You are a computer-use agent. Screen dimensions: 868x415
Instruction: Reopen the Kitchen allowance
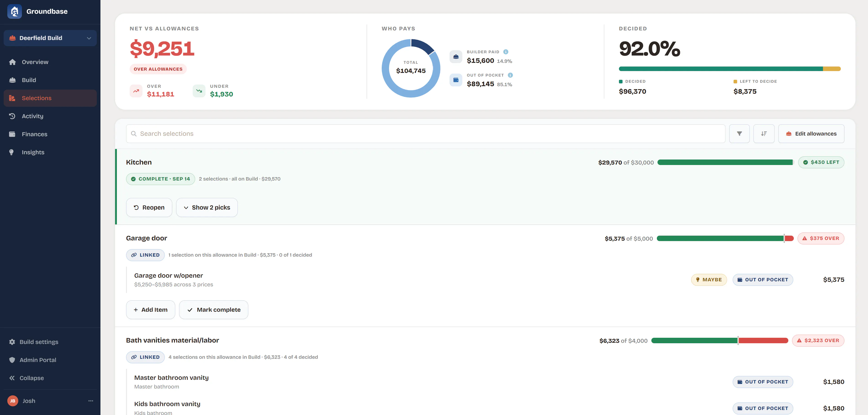[x=149, y=207]
